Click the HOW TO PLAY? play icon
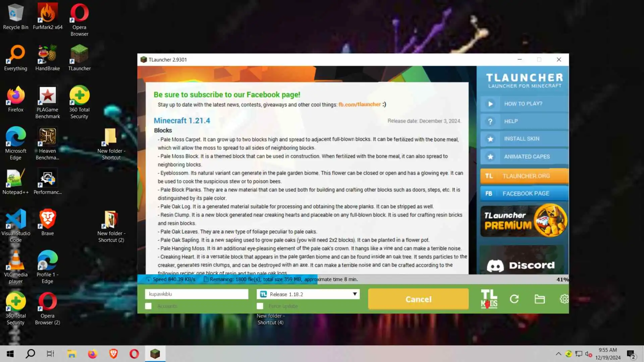Image resolution: width=644 pixels, height=362 pixels. pos(490,104)
